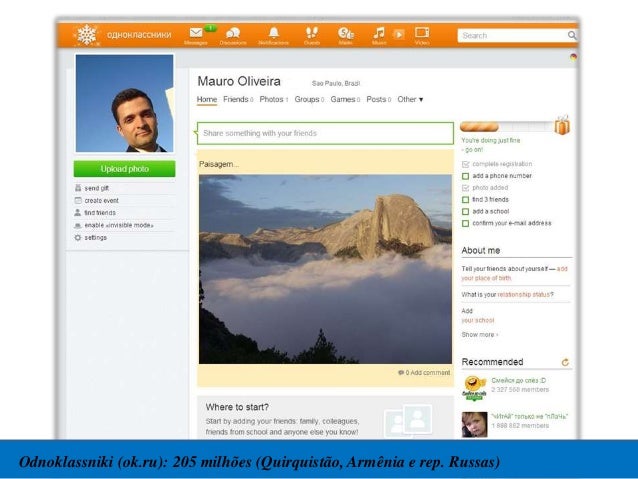Refresh the Recommended list
This screenshot has width=638, height=479.
(x=565, y=362)
